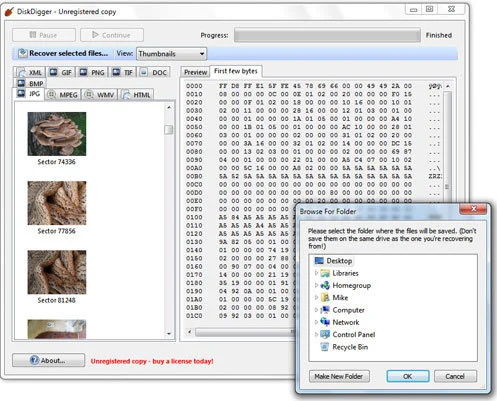
Task: Select the MPEG file type tab
Action: click(x=63, y=95)
